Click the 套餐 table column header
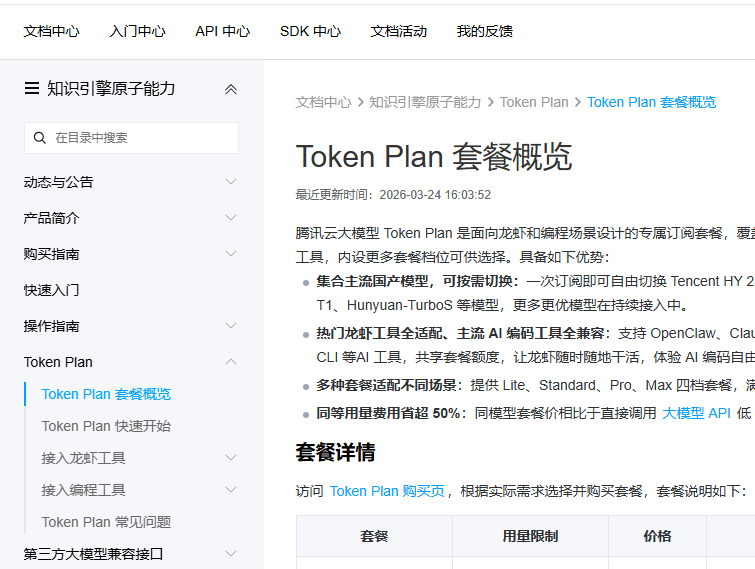Image resolution: width=755 pixels, height=569 pixels. [x=374, y=536]
